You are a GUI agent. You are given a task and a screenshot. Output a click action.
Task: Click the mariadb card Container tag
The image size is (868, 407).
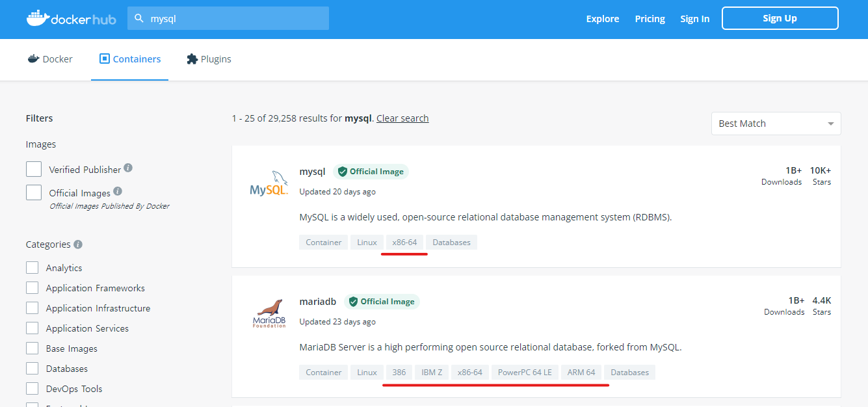point(324,373)
